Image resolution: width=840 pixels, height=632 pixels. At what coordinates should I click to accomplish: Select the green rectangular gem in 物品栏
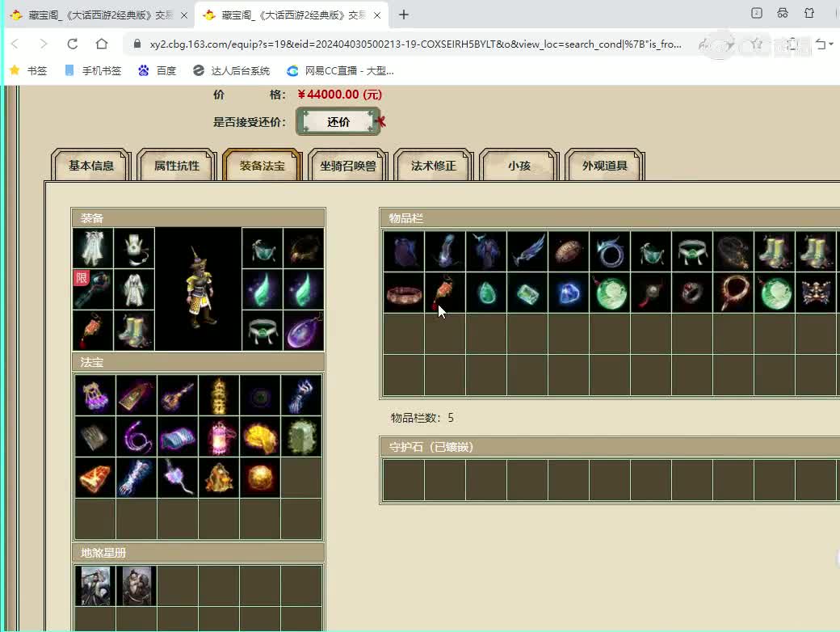[527, 293]
